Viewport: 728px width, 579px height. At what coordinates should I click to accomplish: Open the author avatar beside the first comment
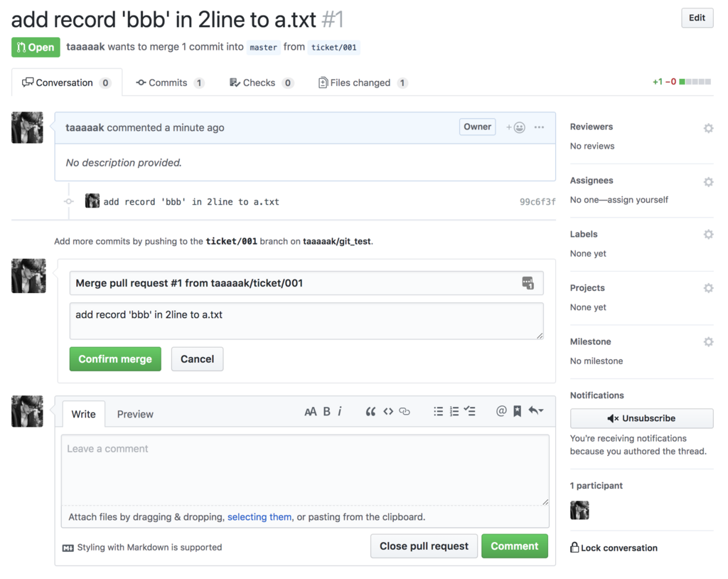pos(28,127)
